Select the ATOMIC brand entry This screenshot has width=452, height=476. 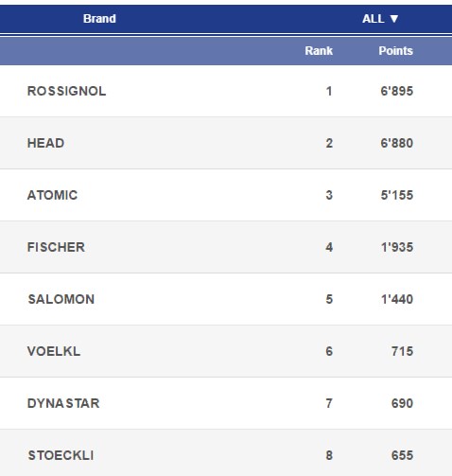point(52,195)
